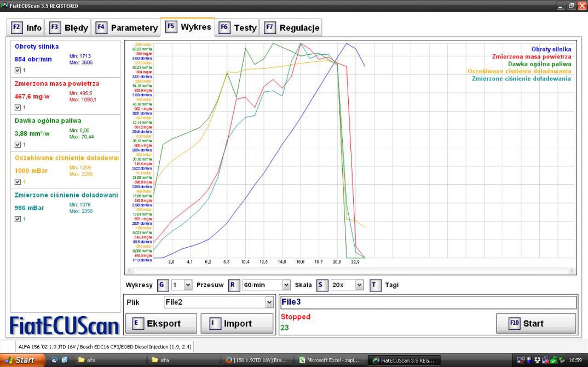This screenshot has height=367, width=588.
Task: Click the G key icon beside Wykresy
Action: 163,285
